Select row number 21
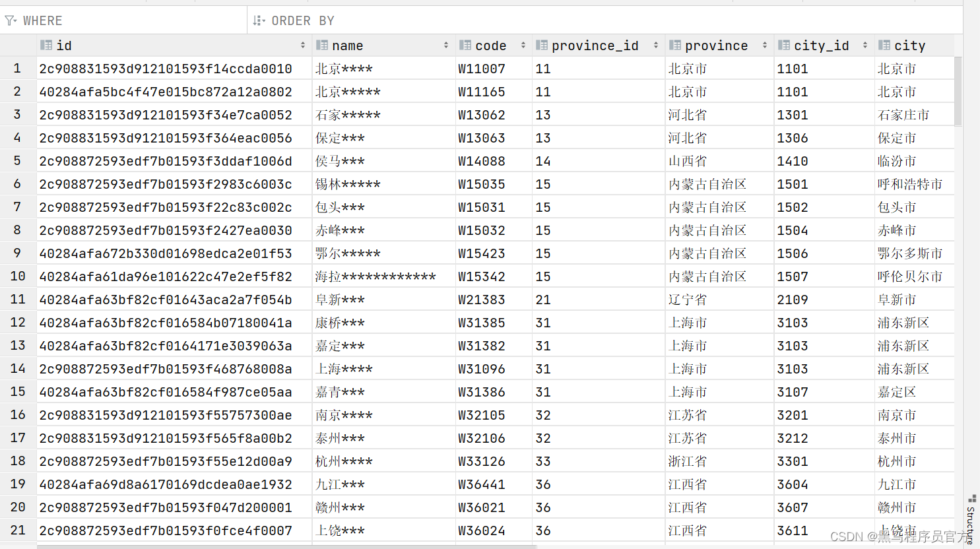Screen dimensions: 980x549 pyautogui.click(x=18, y=531)
